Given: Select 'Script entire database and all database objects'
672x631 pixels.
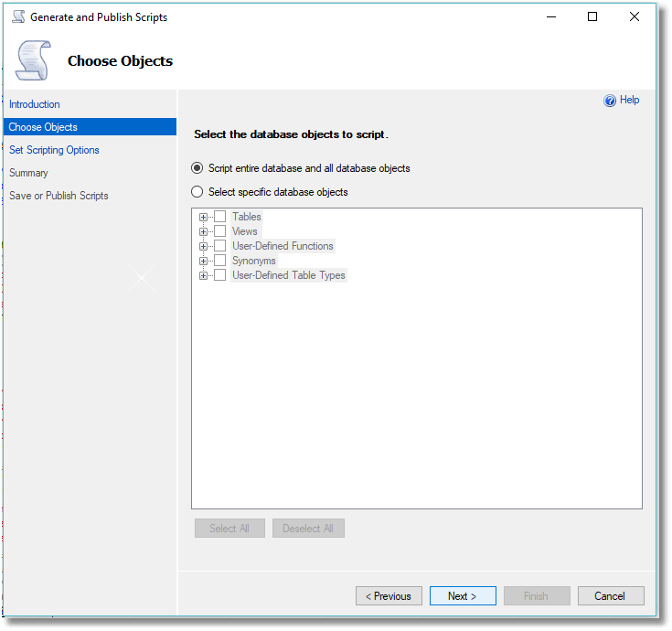Looking at the screenshot, I should [197, 168].
